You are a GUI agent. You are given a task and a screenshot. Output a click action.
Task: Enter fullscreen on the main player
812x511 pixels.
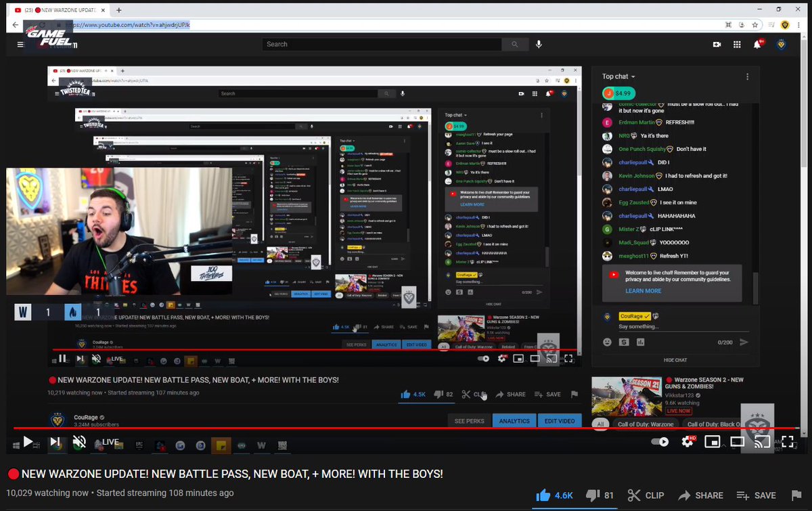[x=788, y=442]
